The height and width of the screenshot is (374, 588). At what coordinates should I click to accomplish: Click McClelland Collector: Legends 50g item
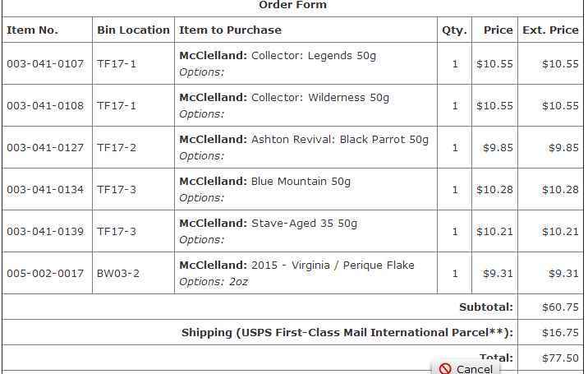click(278, 56)
